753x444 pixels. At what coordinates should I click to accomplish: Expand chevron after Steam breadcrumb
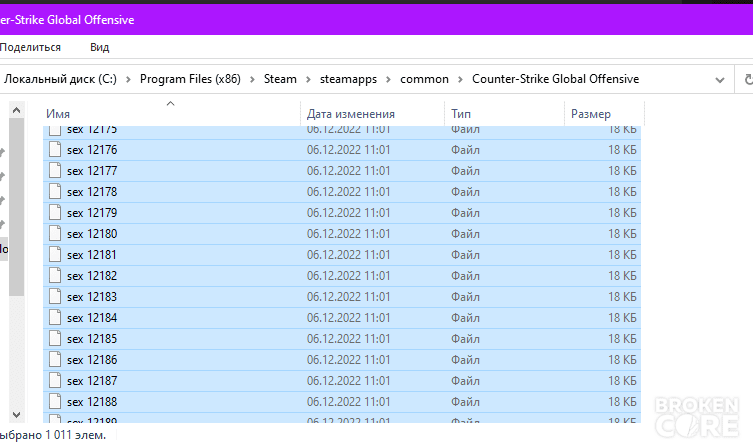pos(308,80)
